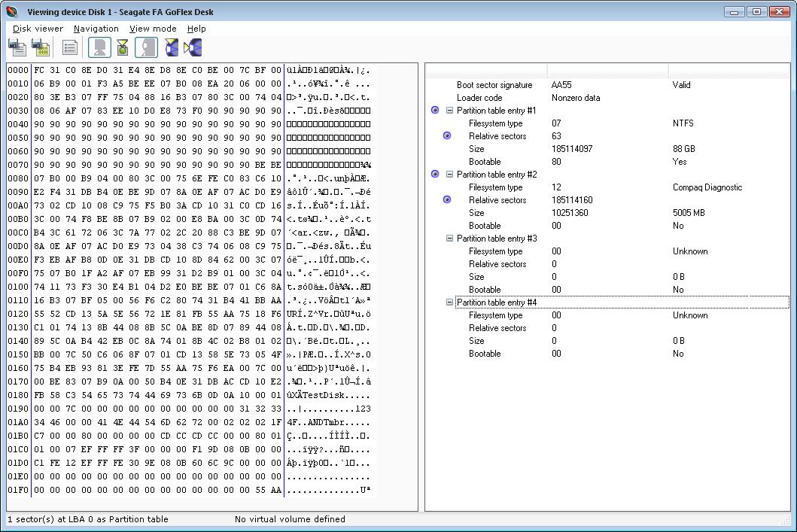
Task: Click the blue sphere with left yellow arrow
Action: [193, 47]
